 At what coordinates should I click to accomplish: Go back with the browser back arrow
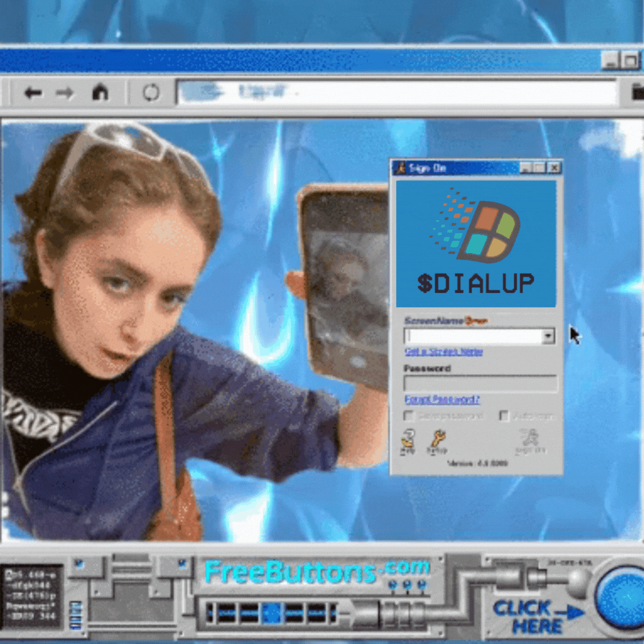(x=33, y=93)
